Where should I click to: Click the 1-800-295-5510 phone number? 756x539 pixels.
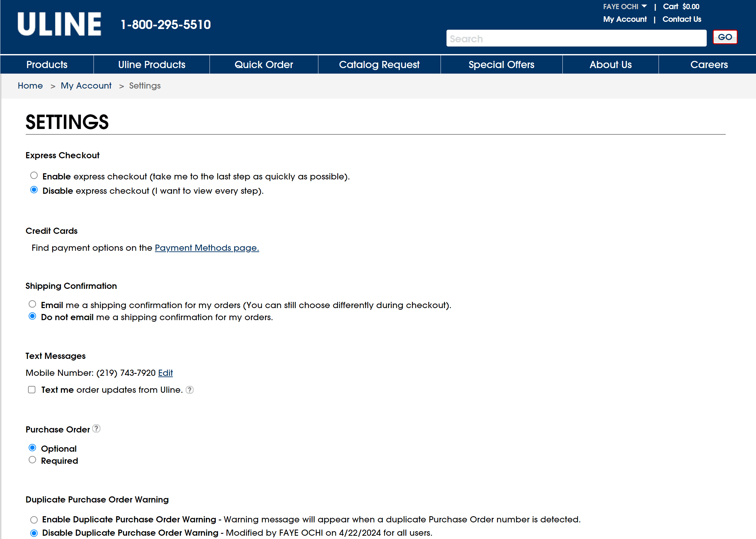166,24
